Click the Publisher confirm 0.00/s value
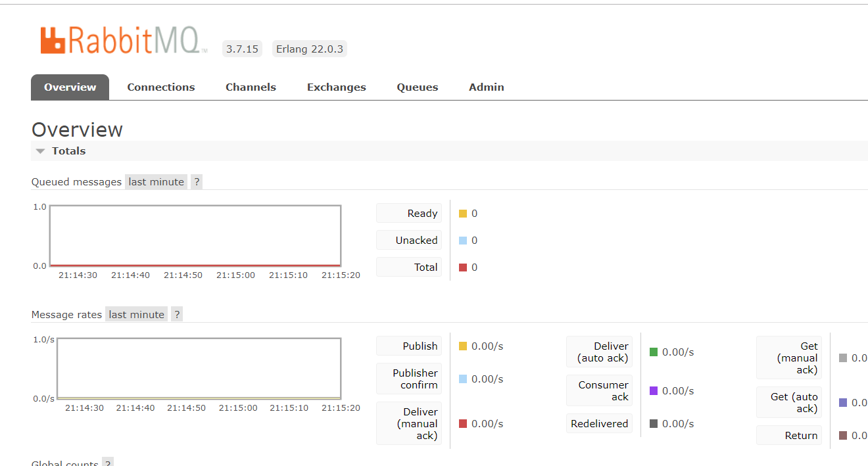 [487, 379]
